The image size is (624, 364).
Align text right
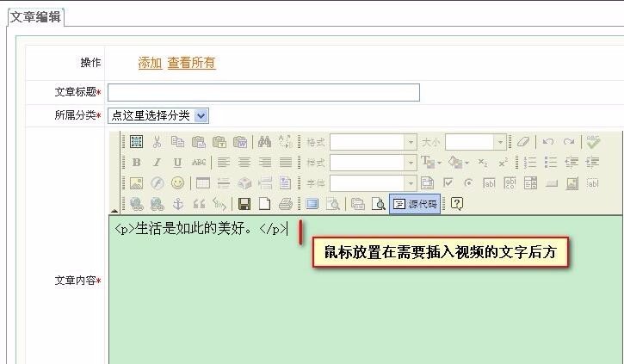(265, 163)
